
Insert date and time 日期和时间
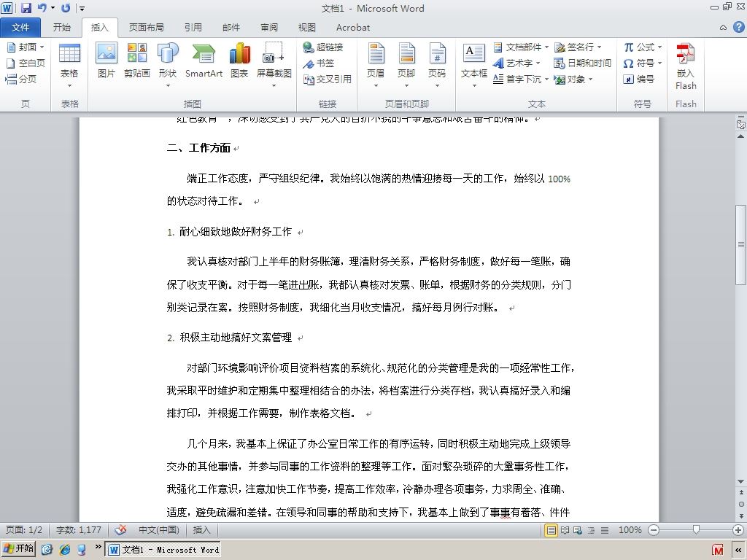[x=582, y=63]
